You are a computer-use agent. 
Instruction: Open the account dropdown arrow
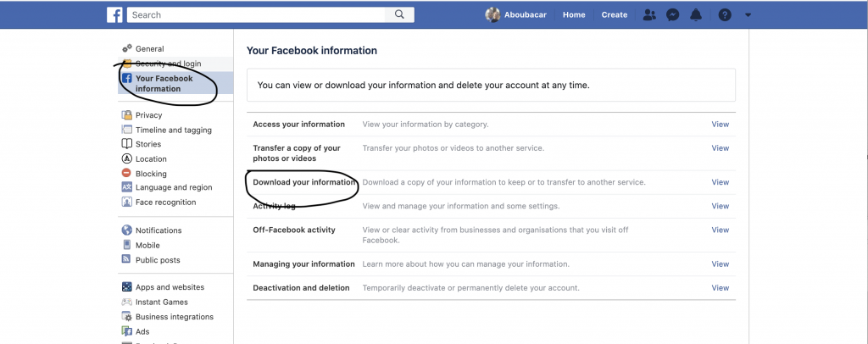pos(748,15)
